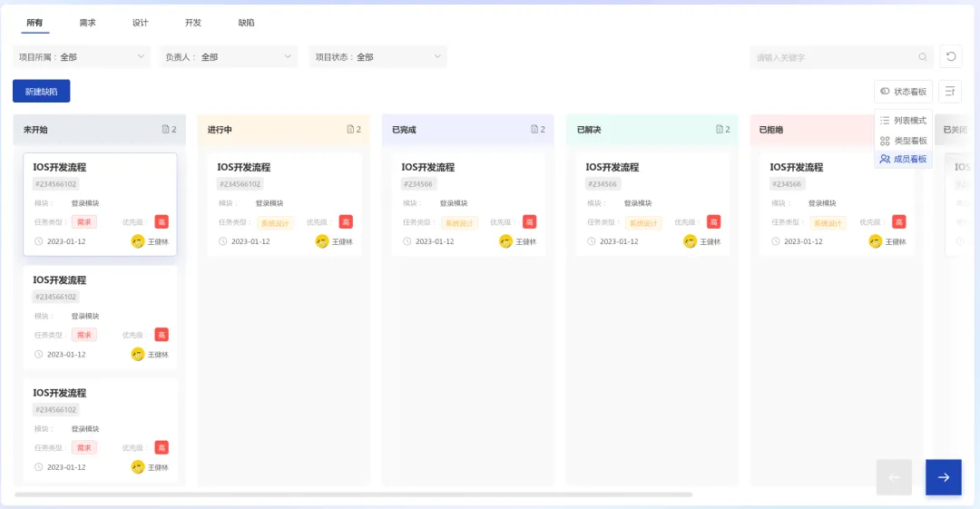The width and height of the screenshot is (980, 509).
Task: Click the document count icon in 已解决 column
Action: [x=720, y=130]
